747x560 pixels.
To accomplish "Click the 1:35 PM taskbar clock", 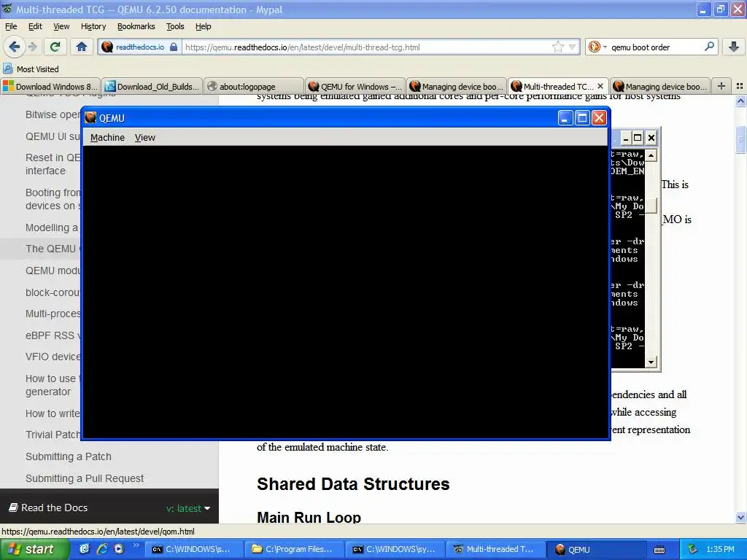I will [720, 549].
